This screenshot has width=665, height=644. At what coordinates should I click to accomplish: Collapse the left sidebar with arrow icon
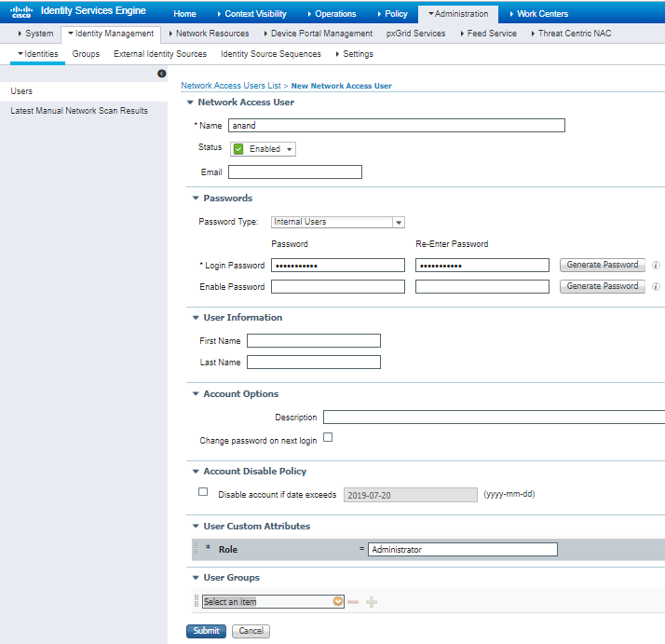click(x=161, y=74)
